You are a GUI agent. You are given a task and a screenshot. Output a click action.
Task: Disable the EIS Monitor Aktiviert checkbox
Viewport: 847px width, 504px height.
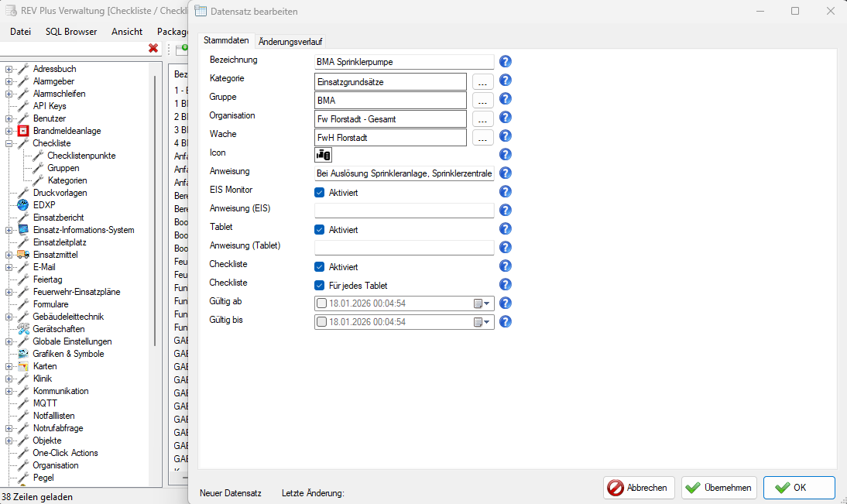click(318, 192)
